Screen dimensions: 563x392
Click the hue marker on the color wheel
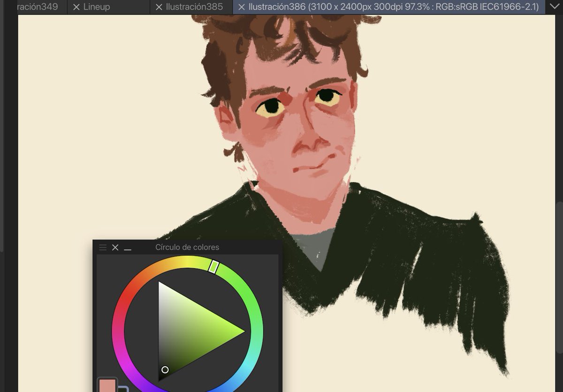(213, 267)
